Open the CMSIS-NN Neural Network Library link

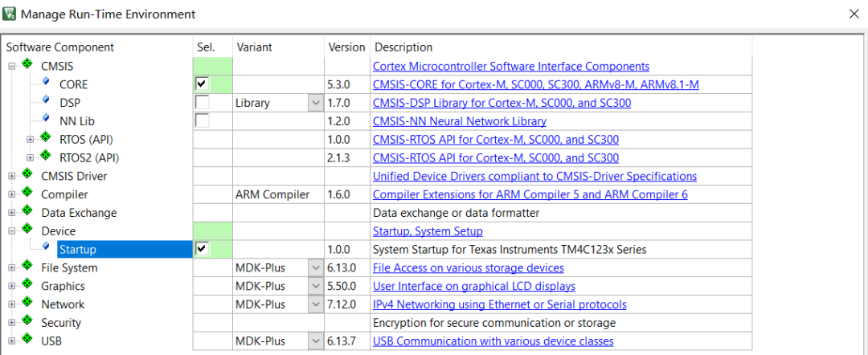tap(459, 121)
